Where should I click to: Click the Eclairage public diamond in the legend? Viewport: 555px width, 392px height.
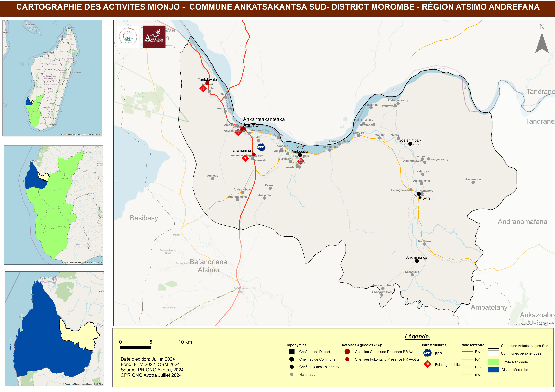(427, 364)
